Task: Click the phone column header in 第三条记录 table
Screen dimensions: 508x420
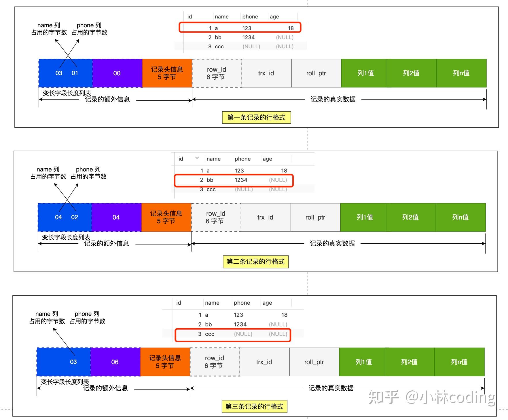Action: pos(242,303)
